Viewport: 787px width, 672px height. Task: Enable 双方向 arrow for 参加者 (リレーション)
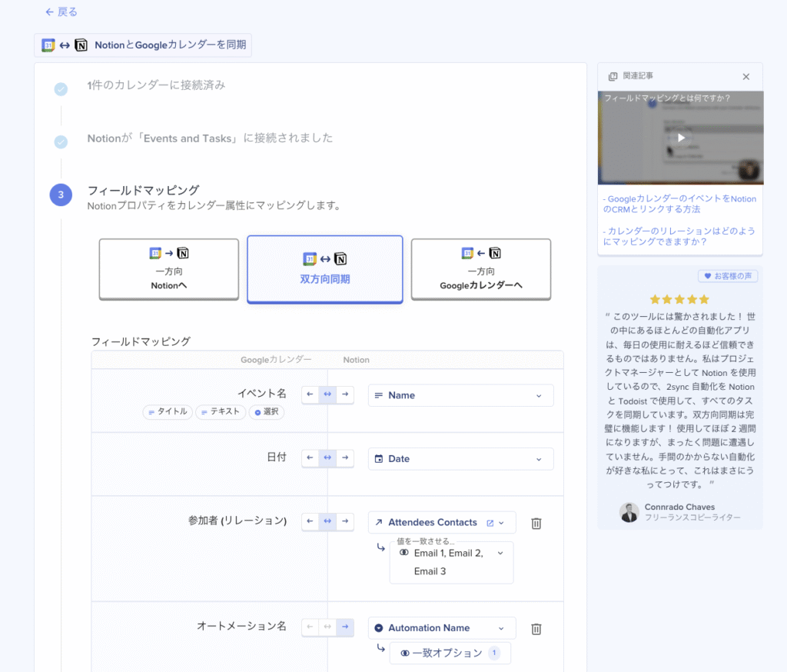point(327,522)
